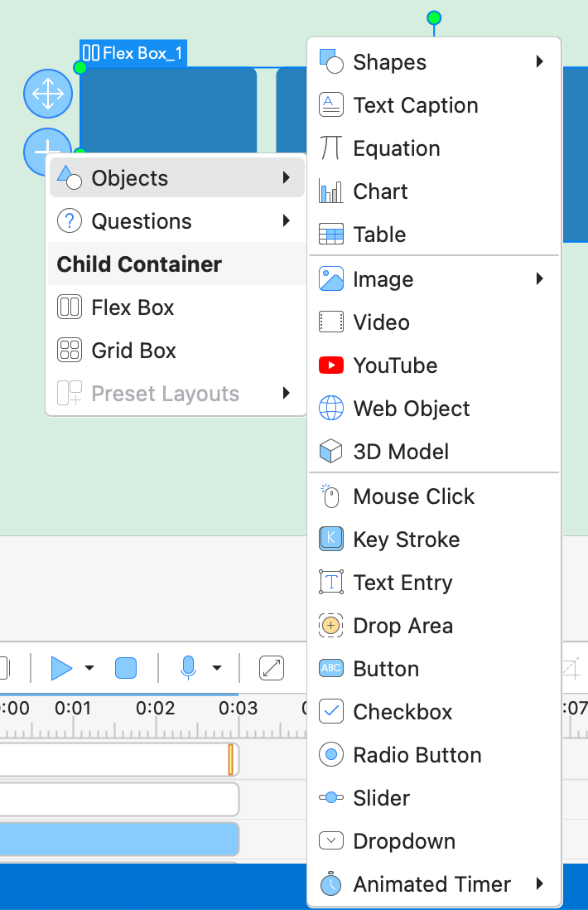The image size is (588, 910).
Task: Click the YouTube icon in the Objects submenu
Action: (331, 365)
